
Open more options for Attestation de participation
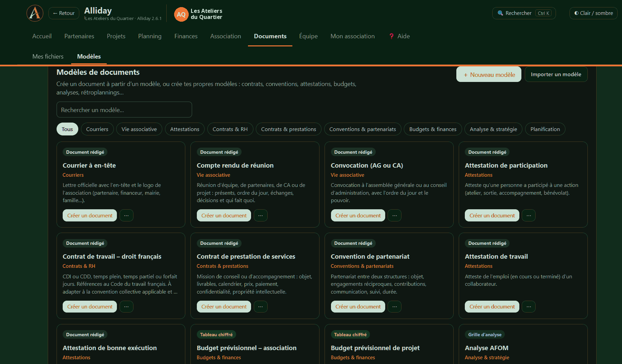coord(528,215)
